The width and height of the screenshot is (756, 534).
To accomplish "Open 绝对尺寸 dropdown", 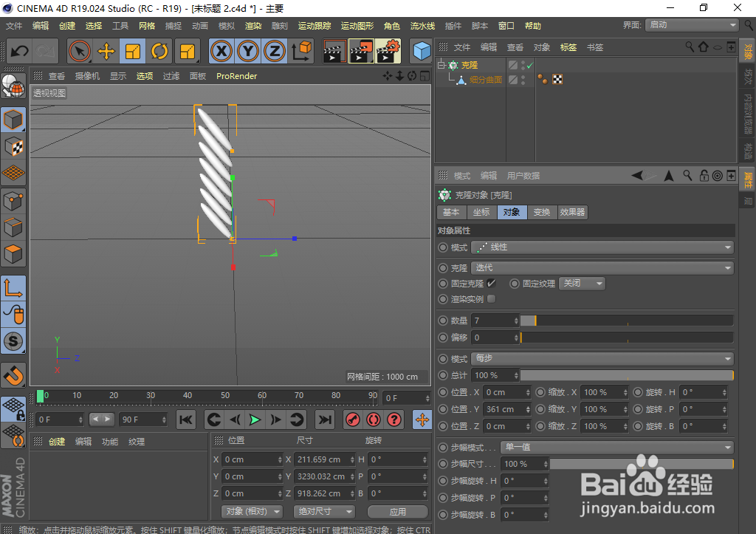I will (x=324, y=511).
